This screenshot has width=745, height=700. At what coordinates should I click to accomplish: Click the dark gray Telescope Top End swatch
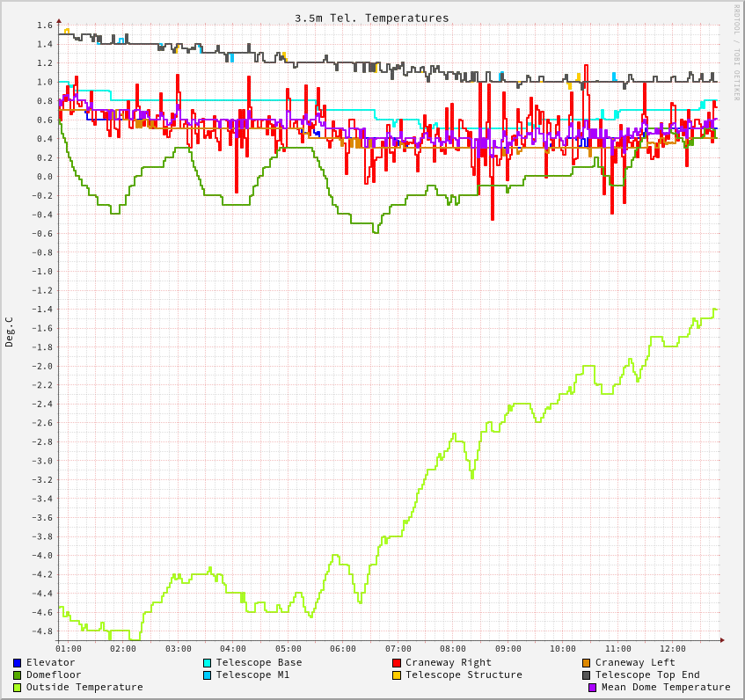point(587,675)
